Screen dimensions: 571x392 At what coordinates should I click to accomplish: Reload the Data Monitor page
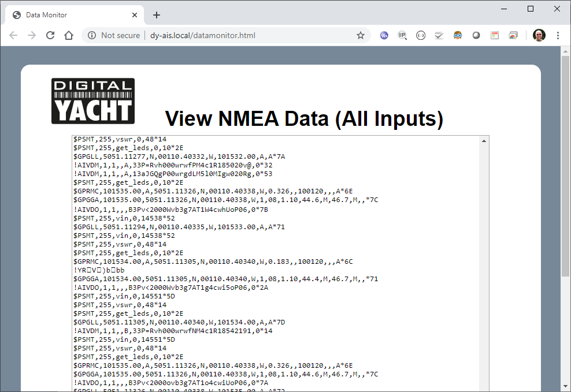pyautogui.click(x=50, y=35)
